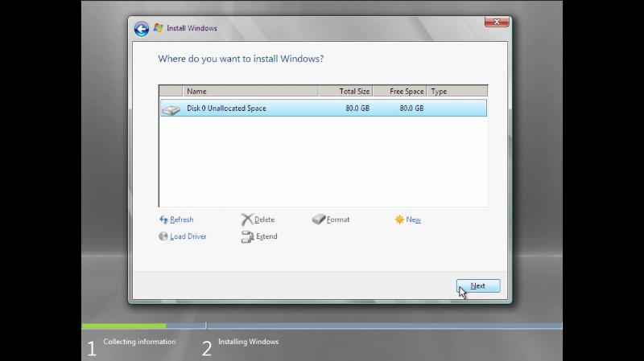The width and height of the screenshot is (644, 361).
Task: Close the Install Windows dialog
Action: pos(497,22)
